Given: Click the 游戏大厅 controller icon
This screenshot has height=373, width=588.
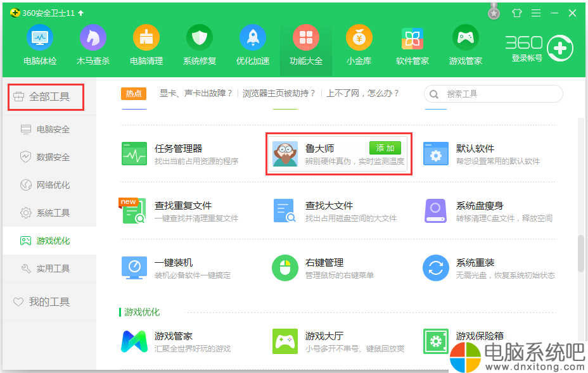Looking at the screenshot, I should 285,341.
